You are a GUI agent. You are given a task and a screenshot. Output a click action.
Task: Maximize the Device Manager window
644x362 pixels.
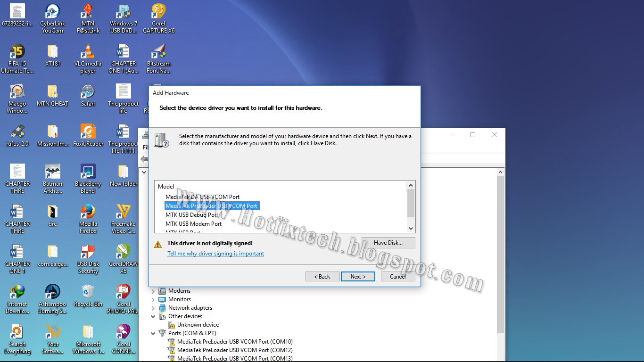473,135
